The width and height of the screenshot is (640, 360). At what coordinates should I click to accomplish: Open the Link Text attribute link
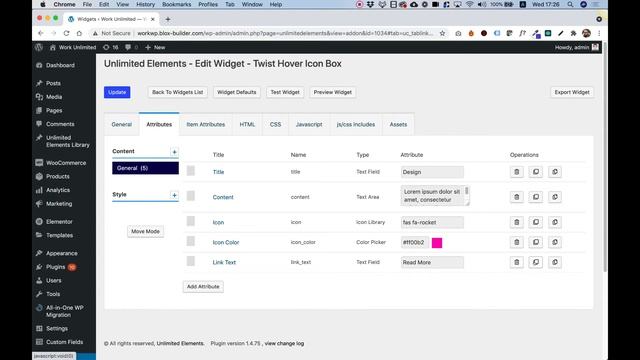point(224,262)
